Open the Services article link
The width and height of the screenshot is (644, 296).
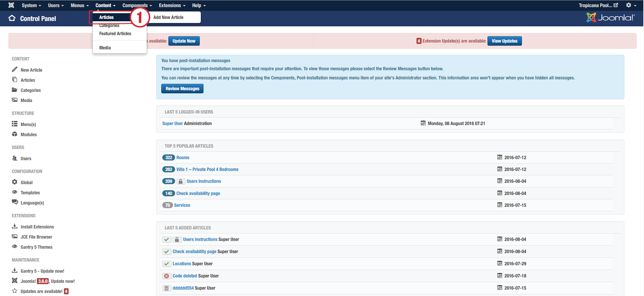pyautogui.click(x=182, y=205)
